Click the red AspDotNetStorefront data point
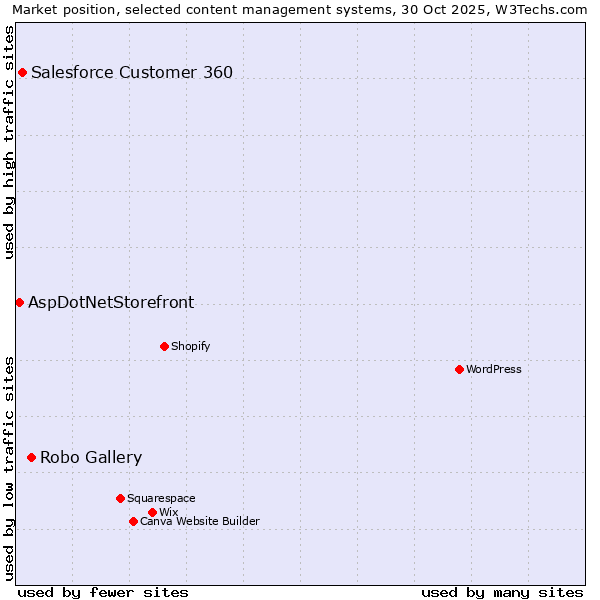 pyautogui.click(x=19, y=302)
